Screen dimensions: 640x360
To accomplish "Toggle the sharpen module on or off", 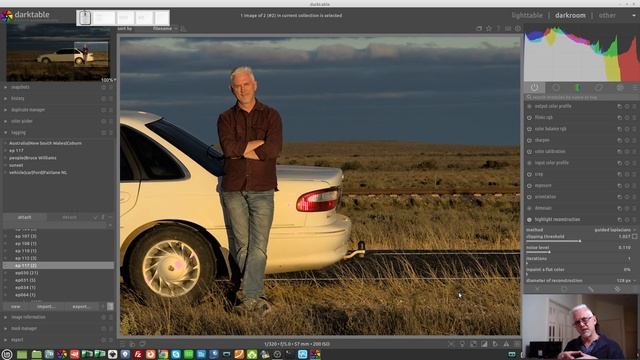I will [x=529, y=140].
